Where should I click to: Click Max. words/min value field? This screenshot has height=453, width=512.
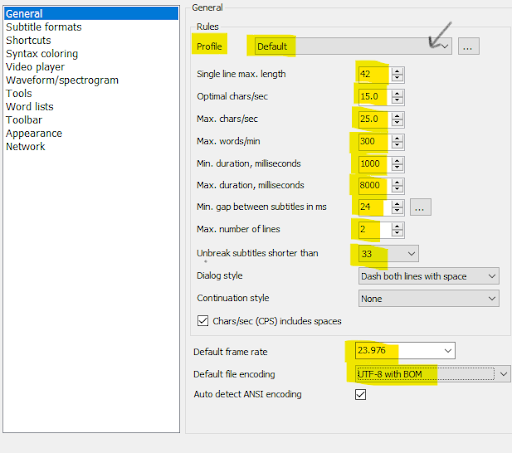coord(374,142)
